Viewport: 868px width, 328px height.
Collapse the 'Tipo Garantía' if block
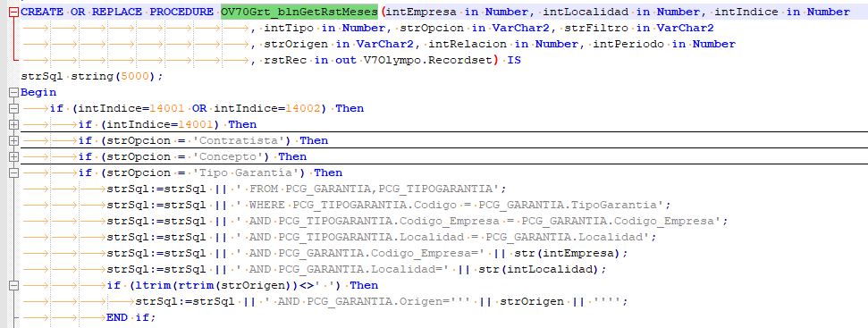pyautogui.click(x=13, y=172)
